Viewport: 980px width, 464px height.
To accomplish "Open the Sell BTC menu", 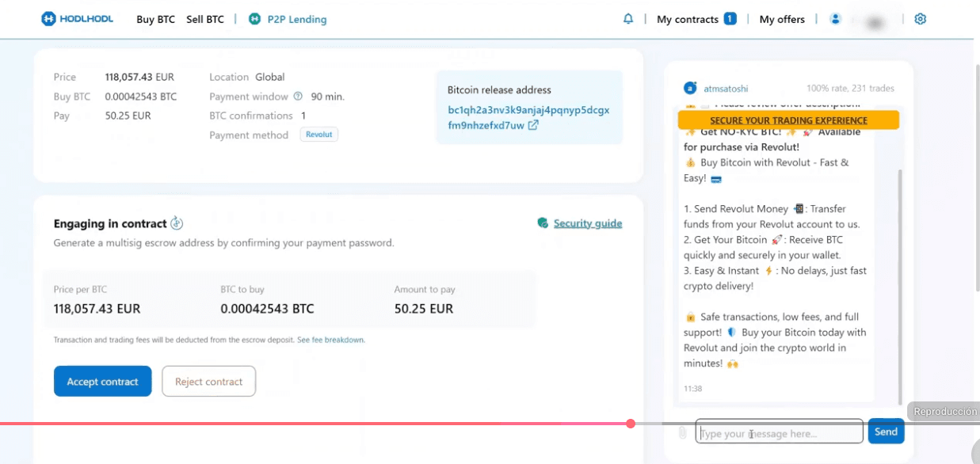I will click(x=205, y=20).
